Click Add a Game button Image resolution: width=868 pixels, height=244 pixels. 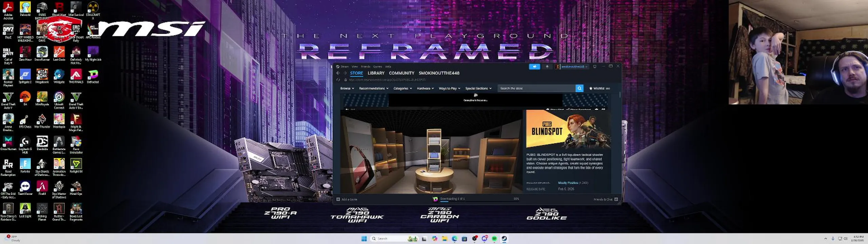pos(347,199)
